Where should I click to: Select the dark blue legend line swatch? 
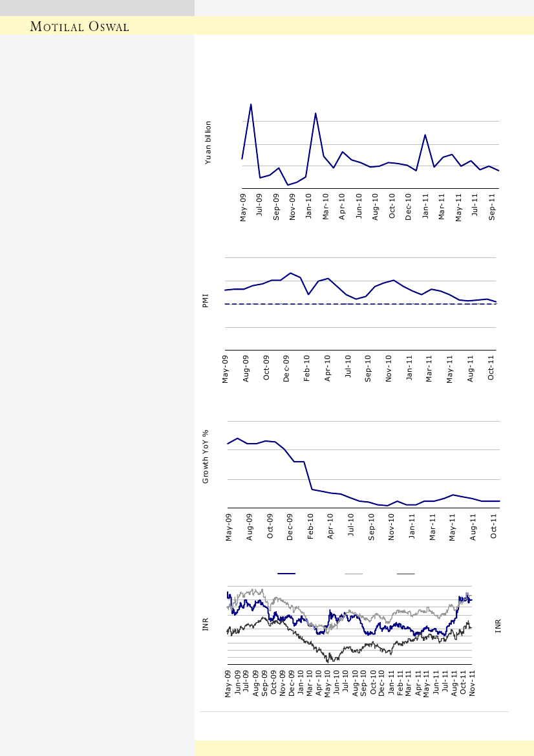tap(286, 574)
